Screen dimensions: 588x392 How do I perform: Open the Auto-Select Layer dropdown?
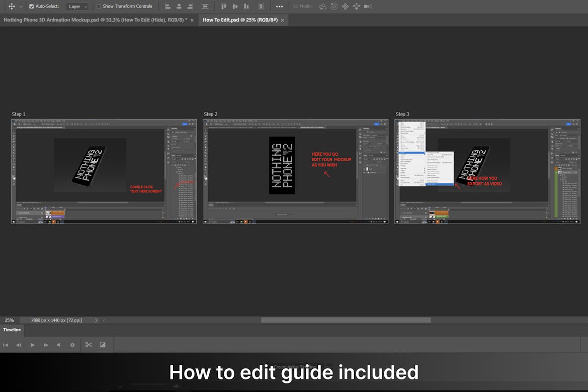77,7
